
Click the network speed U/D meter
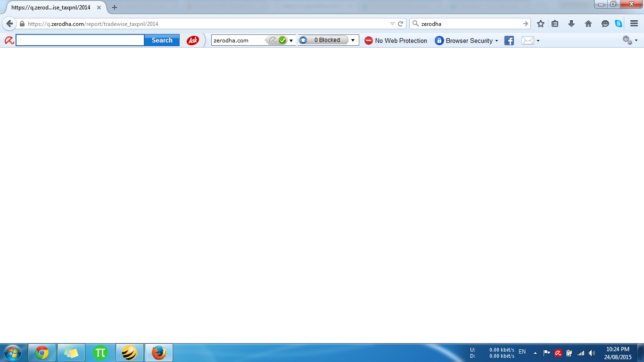[492, 353]
